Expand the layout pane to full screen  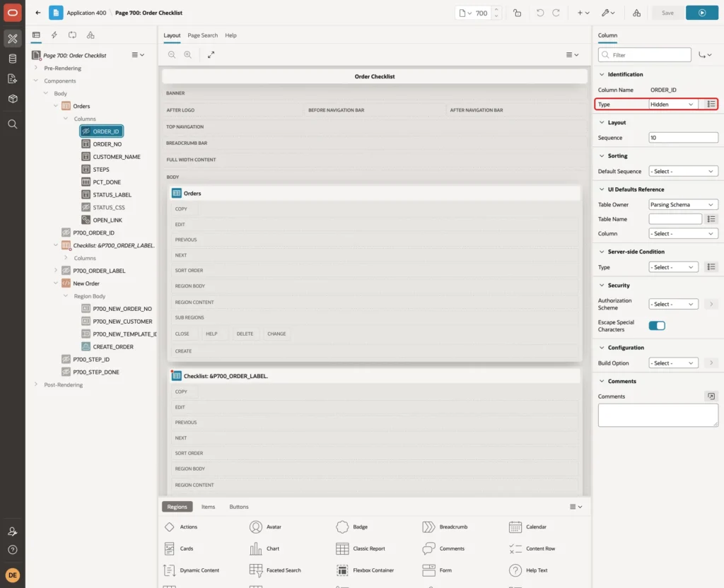point(211,55)
